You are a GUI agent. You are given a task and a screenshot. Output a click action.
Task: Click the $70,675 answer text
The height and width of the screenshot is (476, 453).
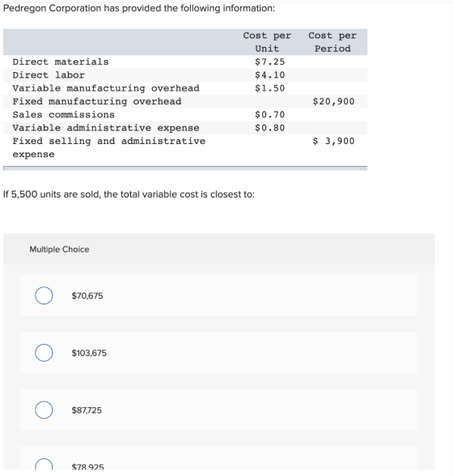tap(87, 295)
